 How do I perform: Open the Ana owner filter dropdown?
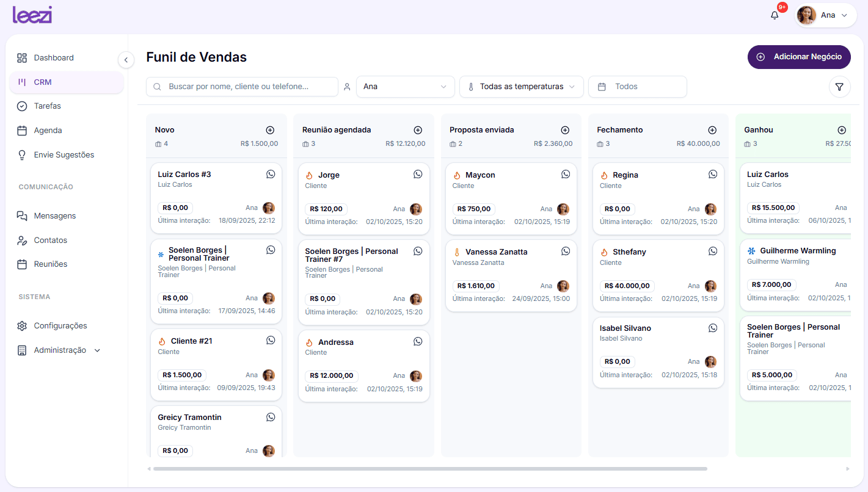coord(405,87)
